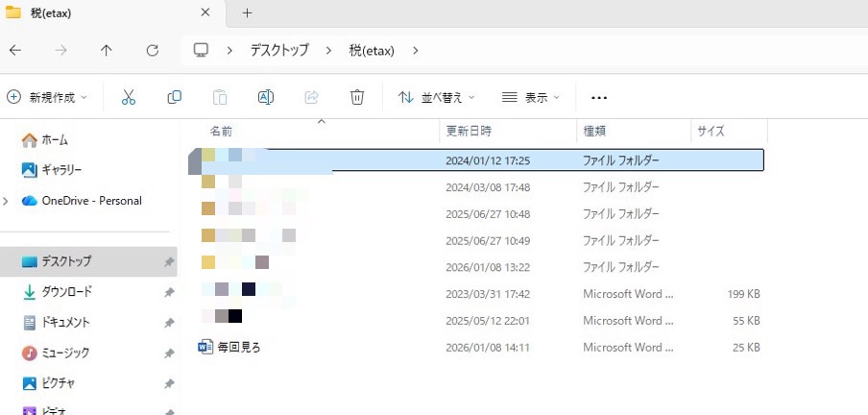Viewport: 868px width, 415px height.
Task: Click the Delete trash can icon
Action: click(x=357, y=97)
